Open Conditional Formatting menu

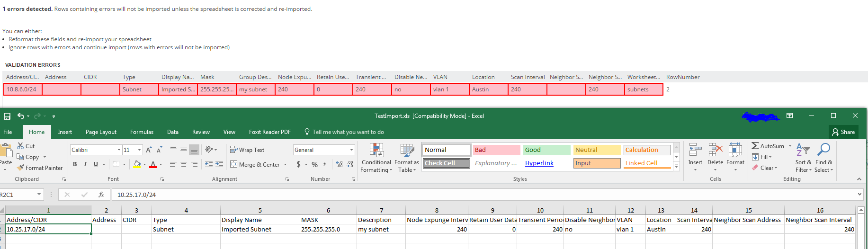tap(376, 158)
